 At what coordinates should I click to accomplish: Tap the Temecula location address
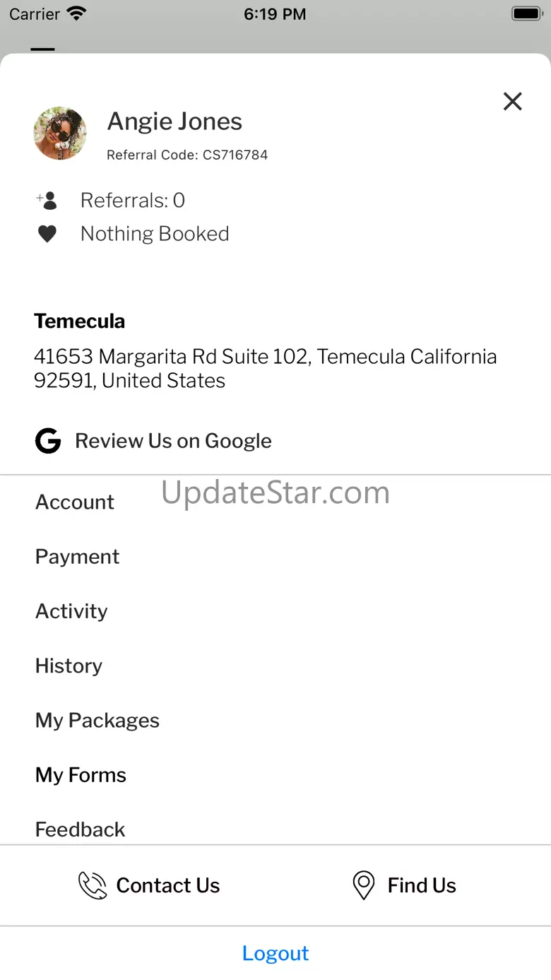(x=266, y=369)
